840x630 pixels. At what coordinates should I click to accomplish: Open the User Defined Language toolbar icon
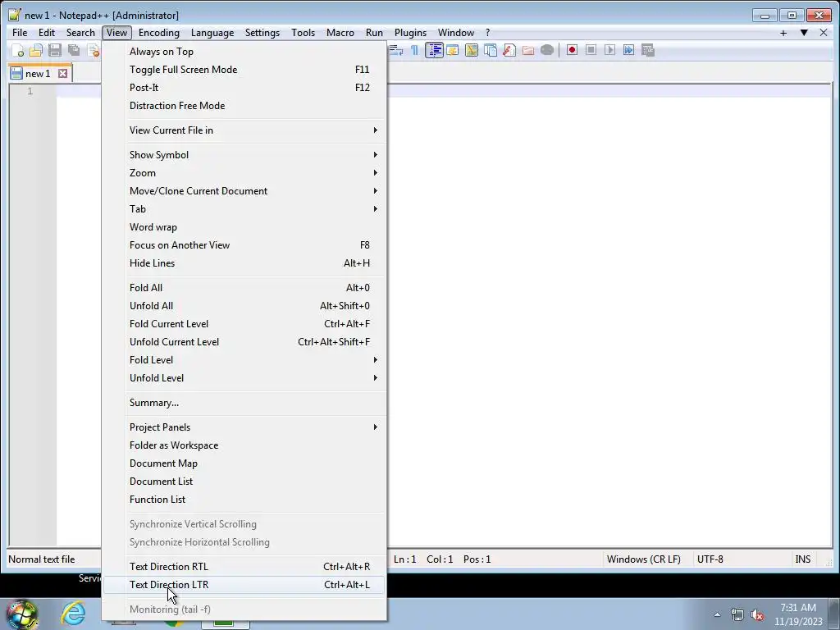453,50
